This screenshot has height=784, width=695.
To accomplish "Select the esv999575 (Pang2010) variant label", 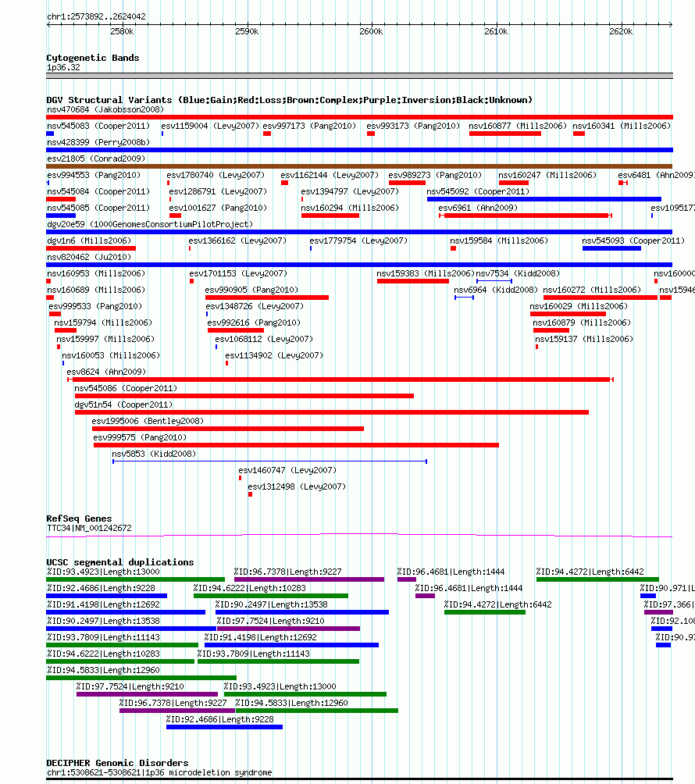I will 140,437.
